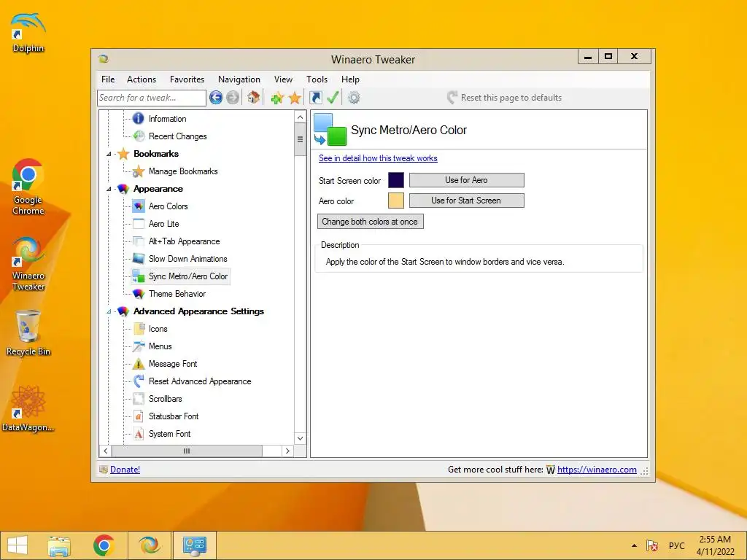Screen dimensions: 747x560
Task: Collapse the Appearance tree node
Action: pyautogui.click(x=109, y=189)
